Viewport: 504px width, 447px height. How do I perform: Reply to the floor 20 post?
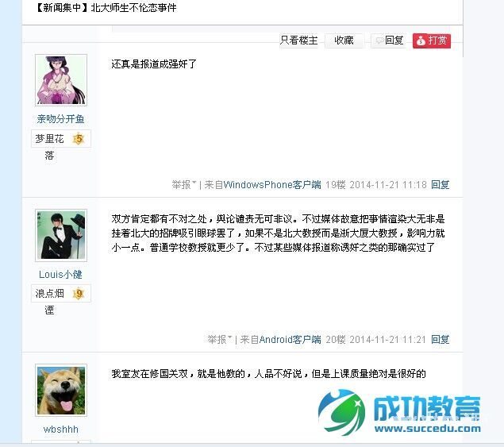(440, 339)
